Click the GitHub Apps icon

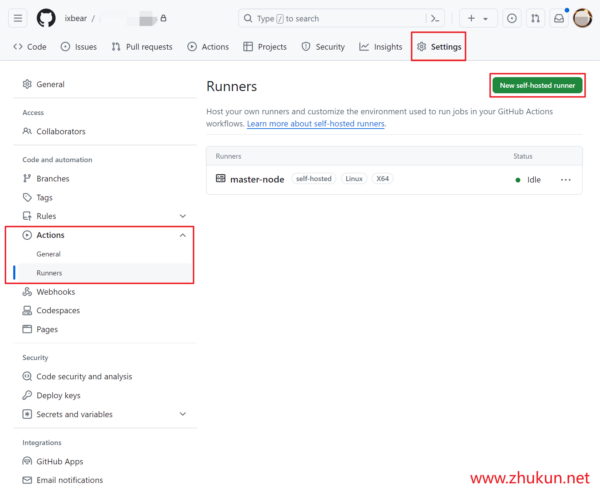coord(27,461)
